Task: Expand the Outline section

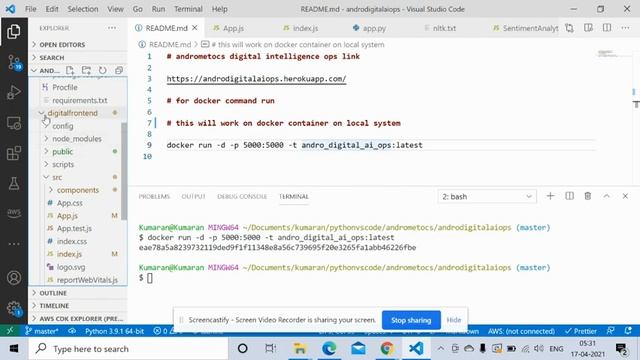Action: click(x=78, y=293)
